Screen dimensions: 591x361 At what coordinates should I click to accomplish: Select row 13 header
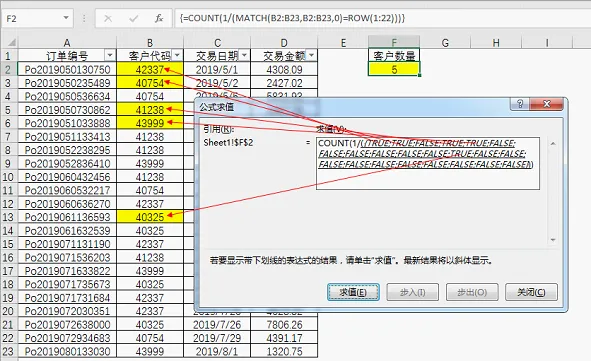[x=8, y=217]
